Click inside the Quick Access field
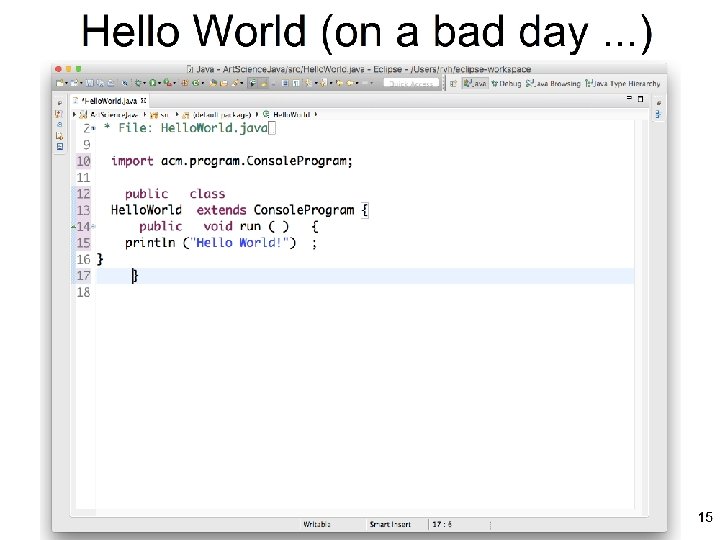The height and width of the screenshot is (540, 720). coord(411,84)
